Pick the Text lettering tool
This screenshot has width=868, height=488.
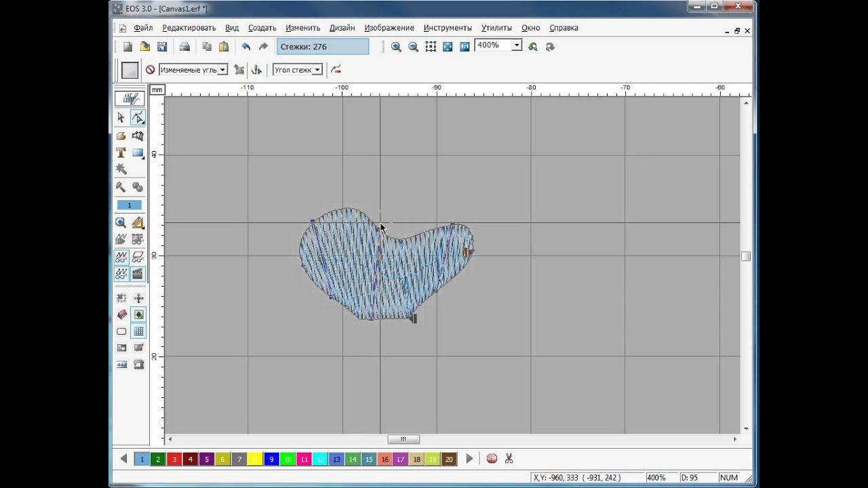(x=121, y=153)
